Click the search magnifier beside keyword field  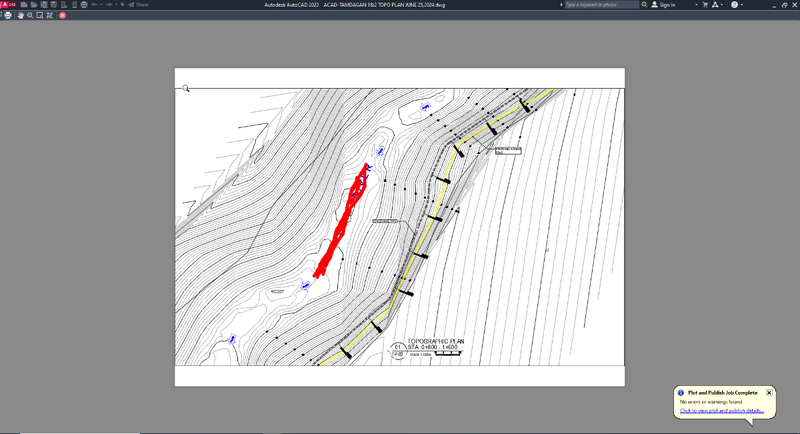tap(644, 5)
